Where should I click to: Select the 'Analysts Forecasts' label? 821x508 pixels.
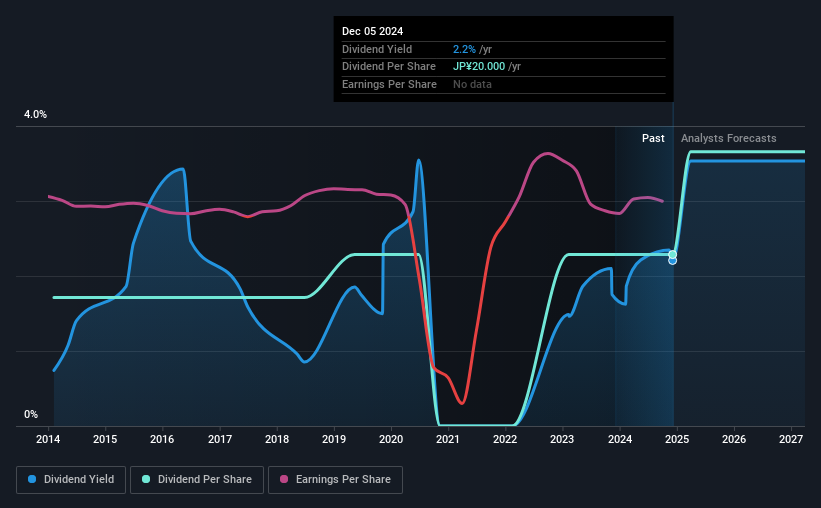(728, 138)
